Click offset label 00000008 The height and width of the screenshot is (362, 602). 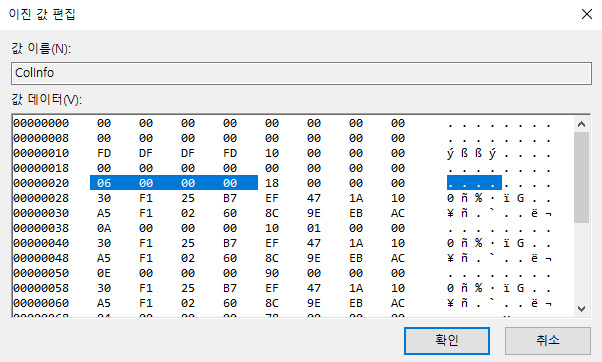41,138
